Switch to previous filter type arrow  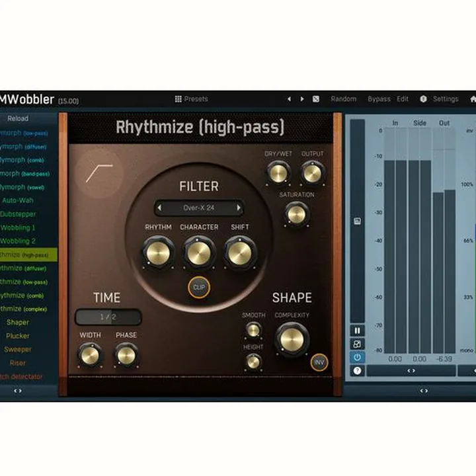(160, 208)
